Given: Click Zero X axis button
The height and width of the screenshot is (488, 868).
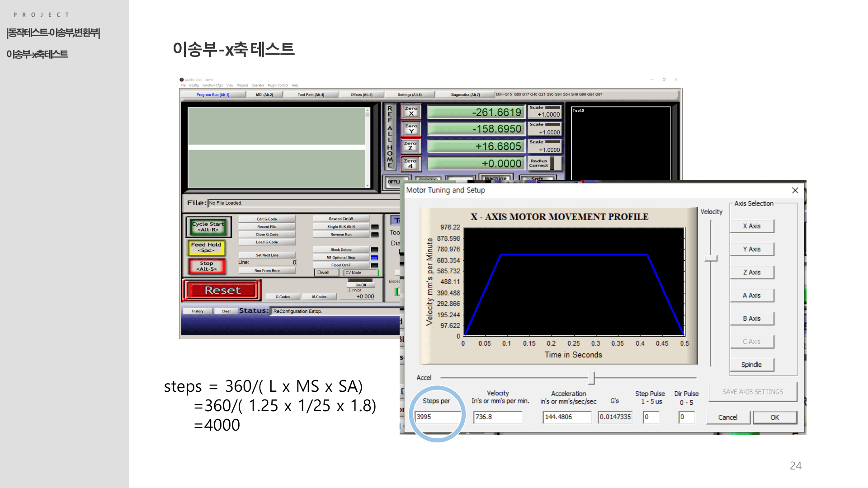Looking at the screenshot, I should [x=411, y=111].
